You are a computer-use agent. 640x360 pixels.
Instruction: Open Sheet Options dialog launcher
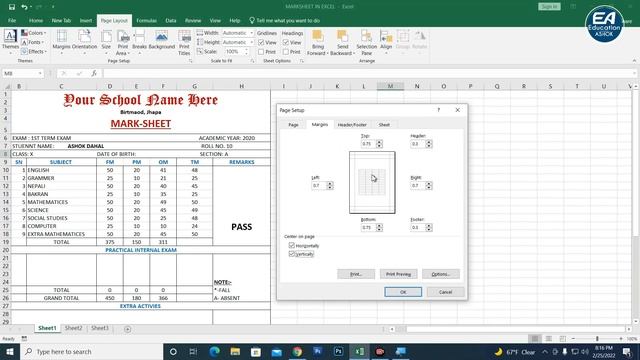click(302, 61)
